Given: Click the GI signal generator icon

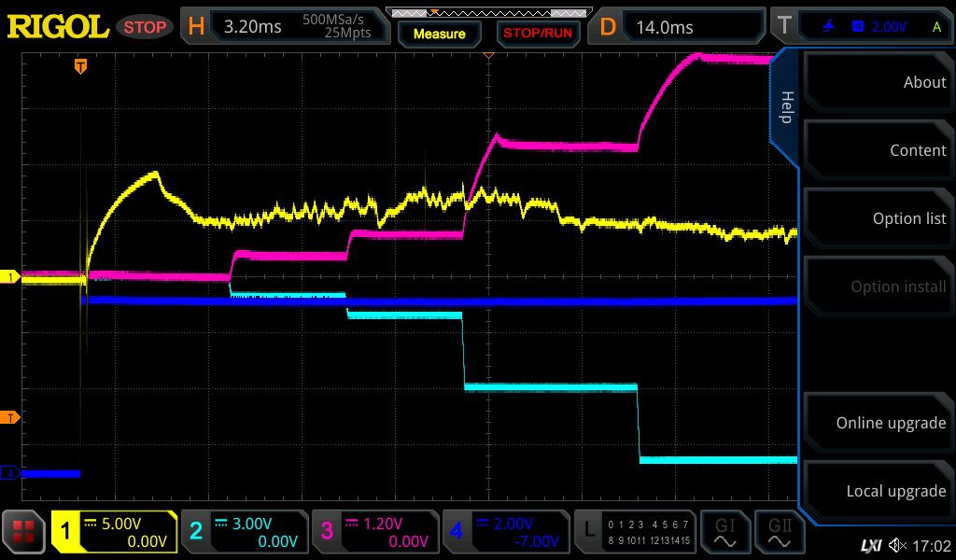Looking at the screenshot, I should pyautogui.click(x=724, y=533).
